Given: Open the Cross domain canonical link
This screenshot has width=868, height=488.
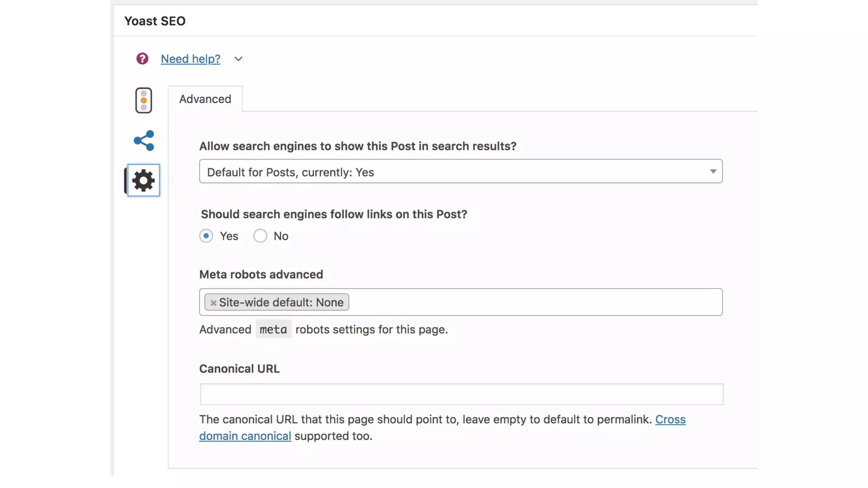Looking at the screenshot, I should [x=670, y=419].
